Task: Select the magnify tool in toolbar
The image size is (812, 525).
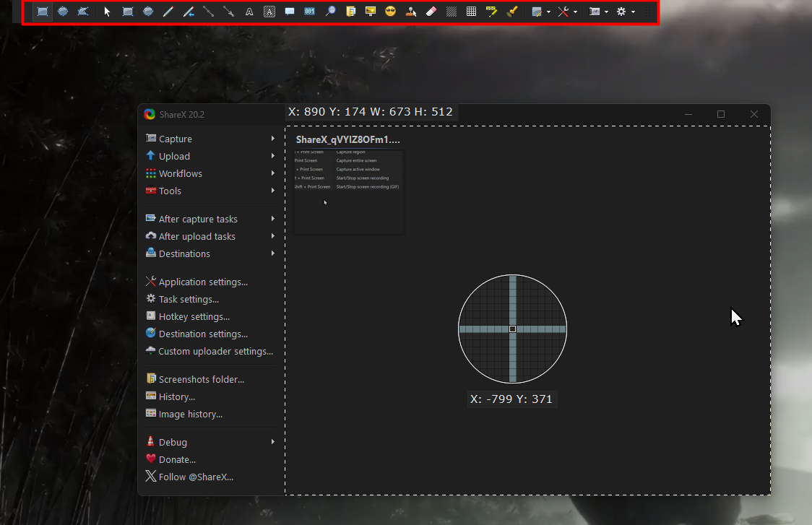Action: click(x=330, y=12)
